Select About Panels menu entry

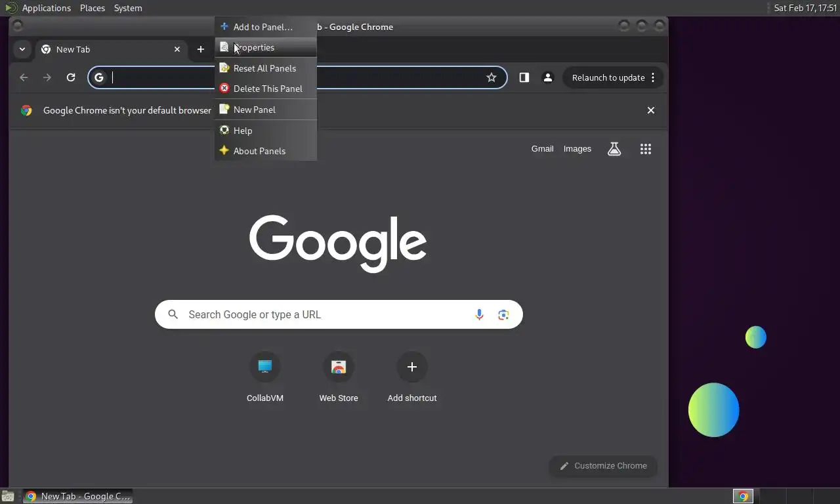pyautogui.click(x=266, y=151)
